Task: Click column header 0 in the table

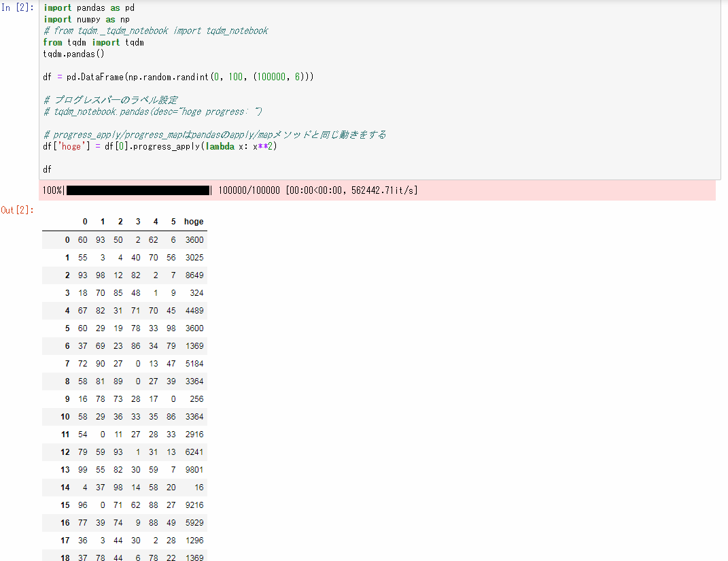Action: click(84, 221)
